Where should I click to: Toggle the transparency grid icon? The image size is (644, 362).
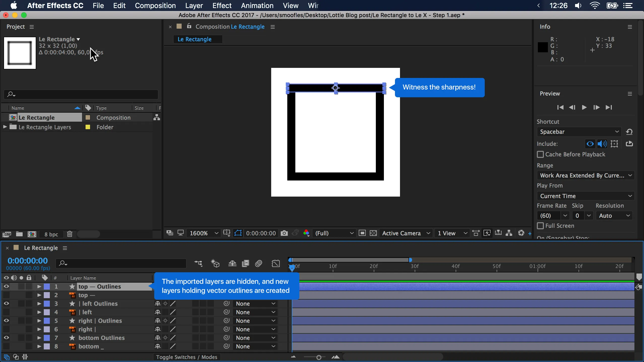[373, 233]
